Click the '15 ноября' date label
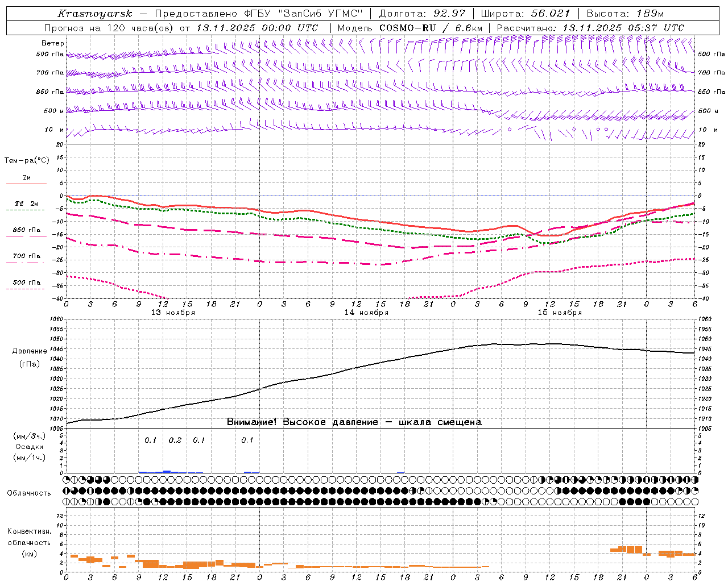This screenshot has height=582, width=728. pos(560,312)
